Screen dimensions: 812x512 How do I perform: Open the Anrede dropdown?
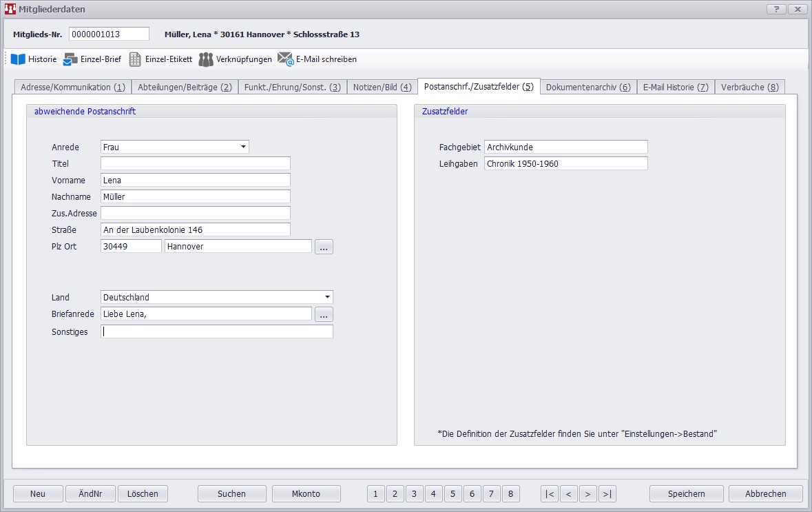[x=244, y=147]
